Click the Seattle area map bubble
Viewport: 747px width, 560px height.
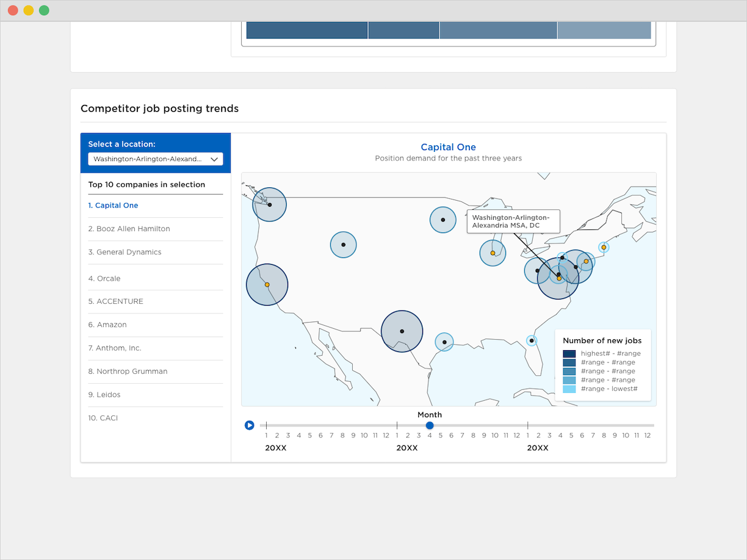tap(270, 204)
